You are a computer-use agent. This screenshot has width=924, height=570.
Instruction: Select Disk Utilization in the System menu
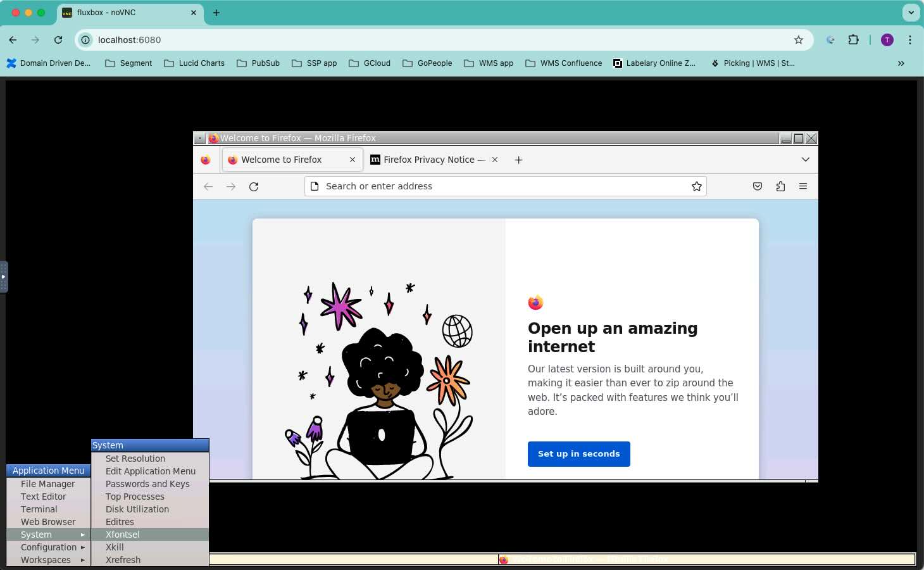(150, 509)
